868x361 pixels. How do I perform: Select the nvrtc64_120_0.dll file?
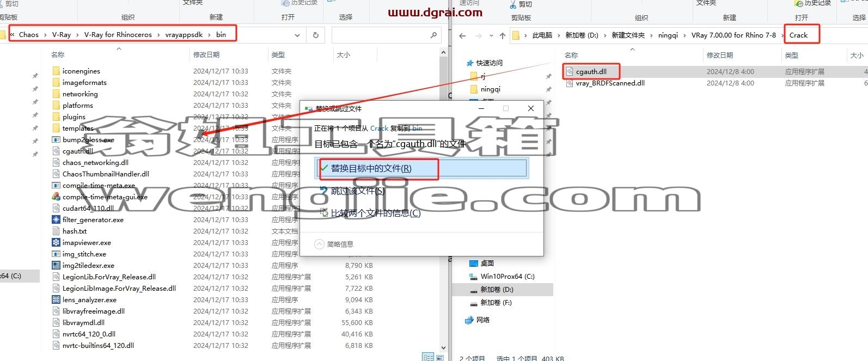pos(89,334)
